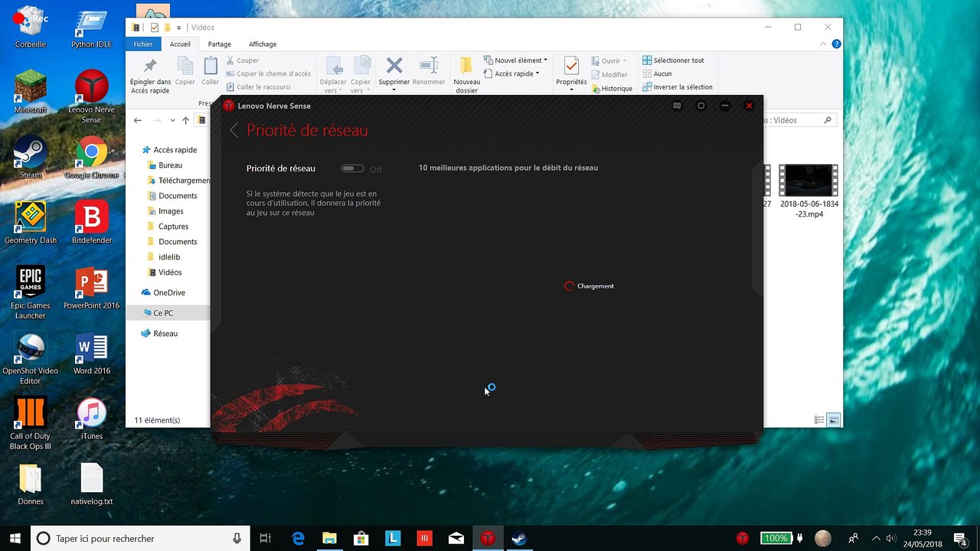This screenshot has height=551, width=980.
Task: Select Réseau in navigation pane
Action: [x=159, y=334]
